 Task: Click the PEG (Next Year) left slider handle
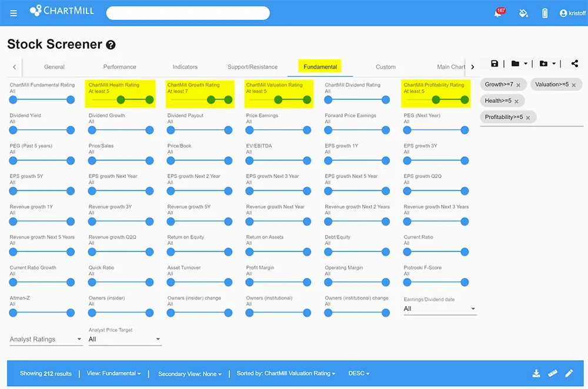407,130
